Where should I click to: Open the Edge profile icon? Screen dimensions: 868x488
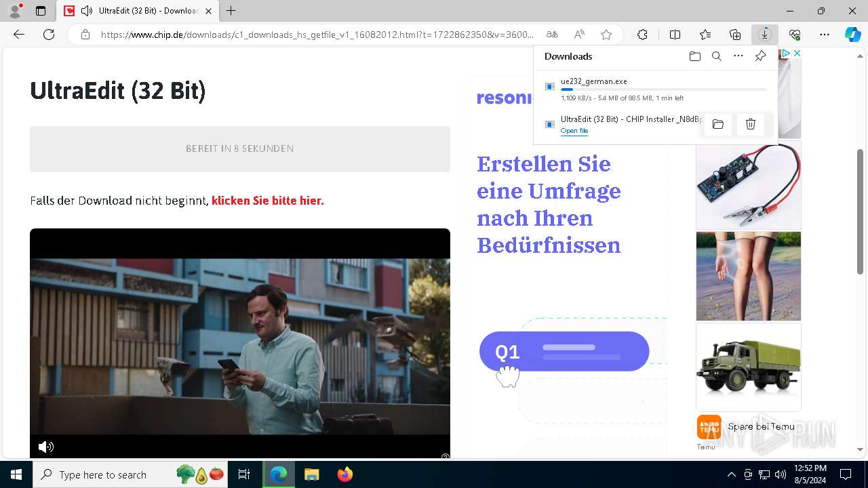(x=15, y=11)
